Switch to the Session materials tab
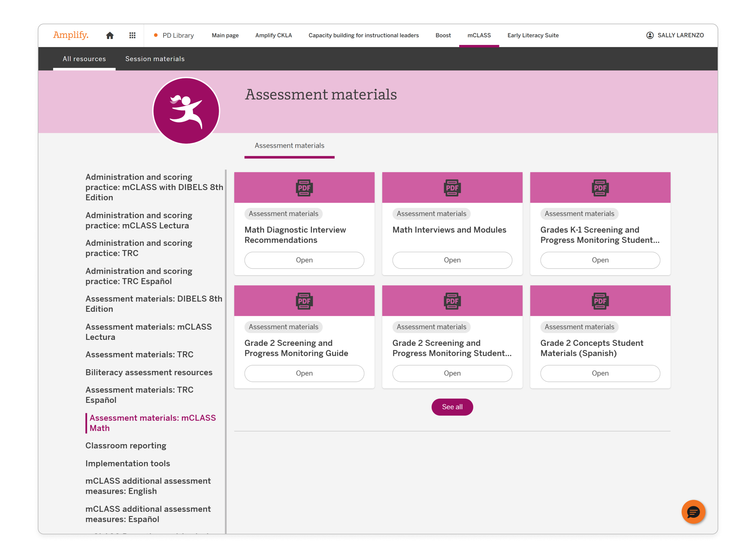Screen dimensions: 756x558 [x=154, y=59]
